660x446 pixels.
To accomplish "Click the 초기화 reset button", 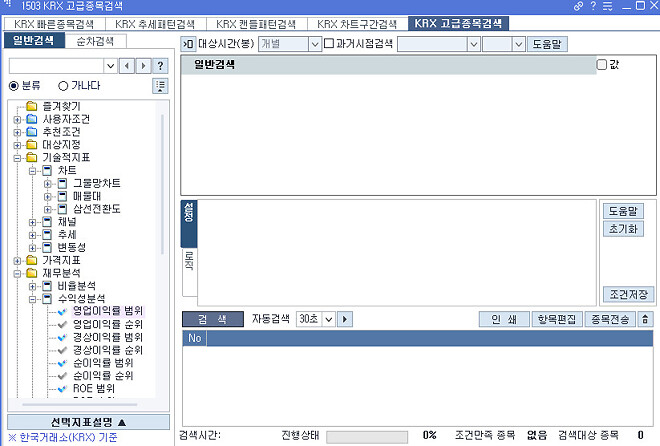I will (x=623, y=229).
